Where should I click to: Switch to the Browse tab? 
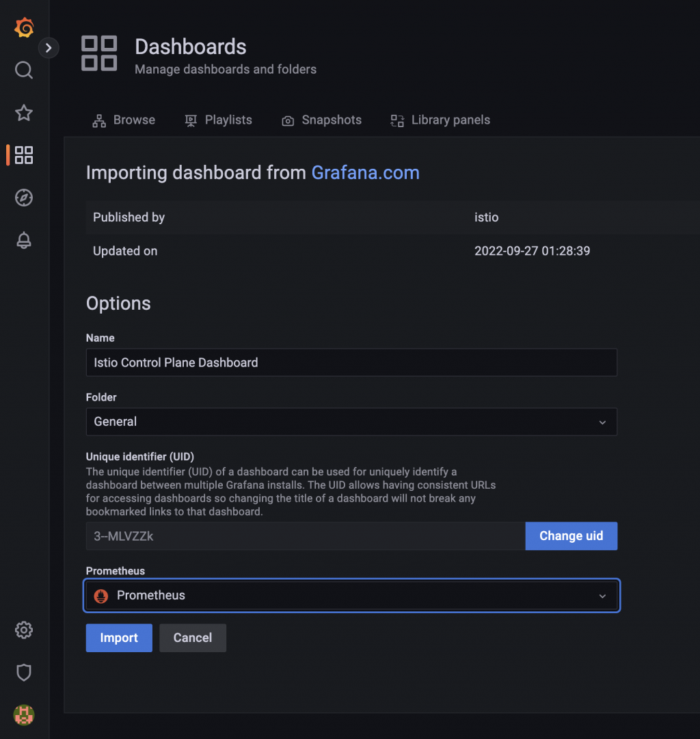[x=124, y=120]
